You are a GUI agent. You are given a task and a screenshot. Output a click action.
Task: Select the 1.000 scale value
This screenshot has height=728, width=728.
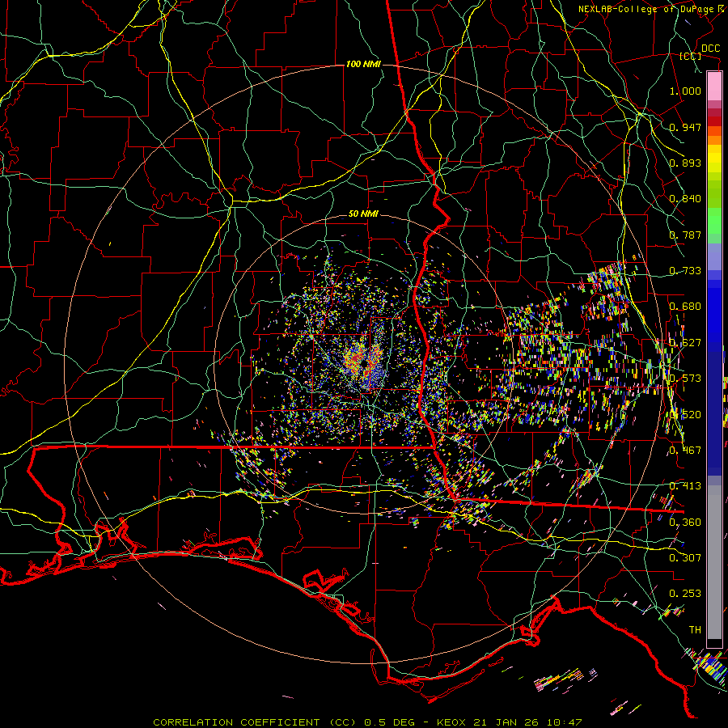[685, 91]
